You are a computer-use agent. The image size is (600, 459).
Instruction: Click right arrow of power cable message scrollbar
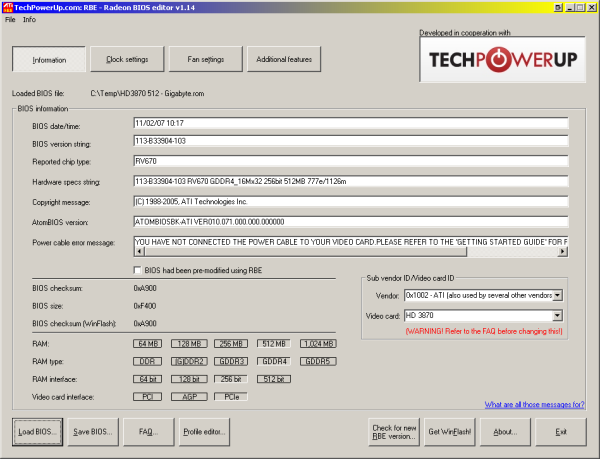click(562, 251)
